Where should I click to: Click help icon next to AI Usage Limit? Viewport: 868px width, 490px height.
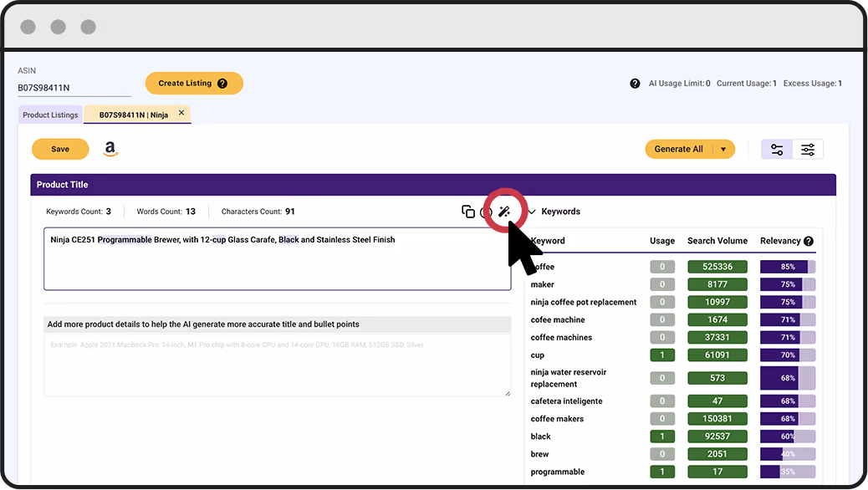pos(635,84)
